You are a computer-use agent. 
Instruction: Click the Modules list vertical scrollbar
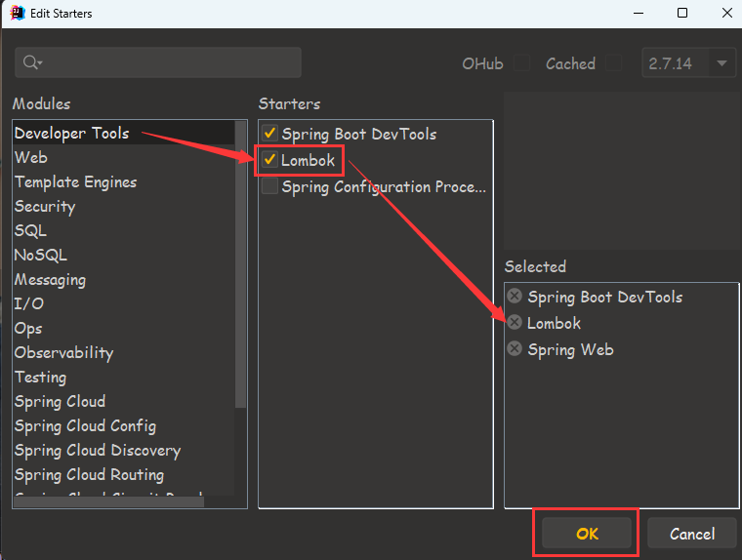click(241, 264)
